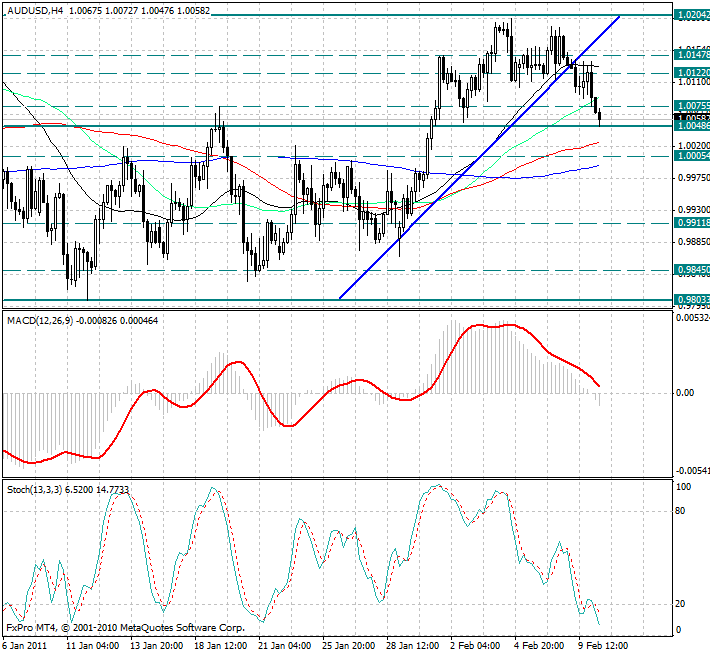
Task: Click the 0.9975 price axis value
Action: [694, 178]
